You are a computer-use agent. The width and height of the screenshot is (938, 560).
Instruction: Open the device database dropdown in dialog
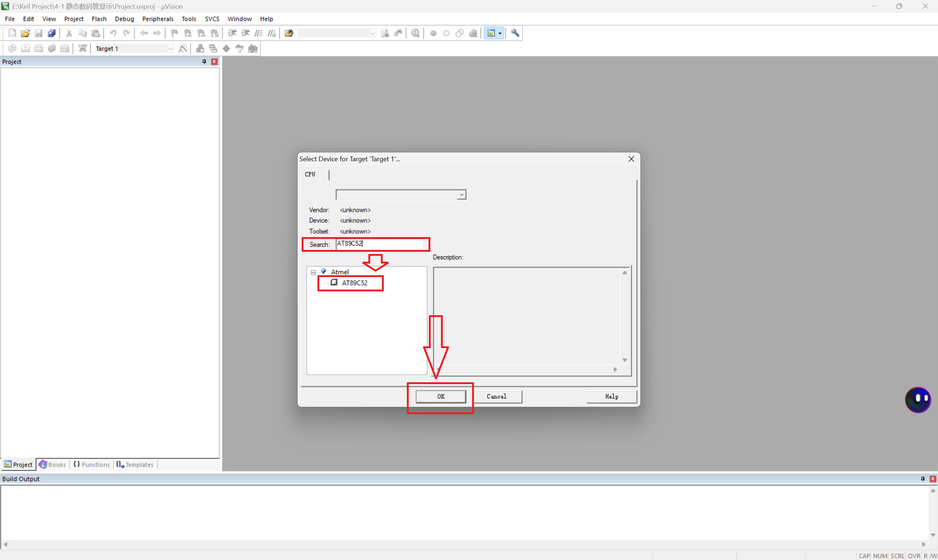pos(461,195)
